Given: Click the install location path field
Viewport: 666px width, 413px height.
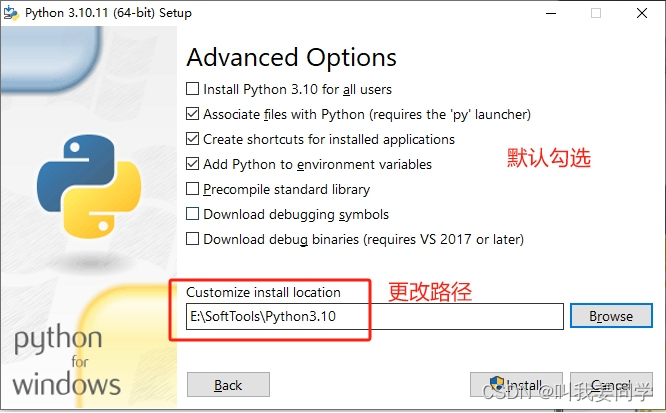Looking at the screenshot, I should [375, 317].
